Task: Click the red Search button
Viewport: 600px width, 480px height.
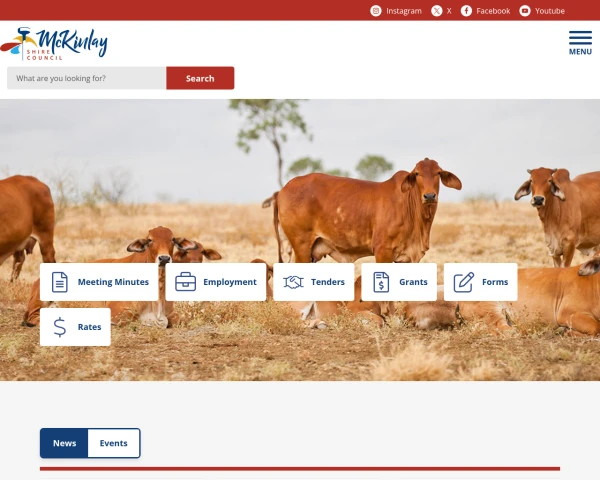Action: (200, 78)
